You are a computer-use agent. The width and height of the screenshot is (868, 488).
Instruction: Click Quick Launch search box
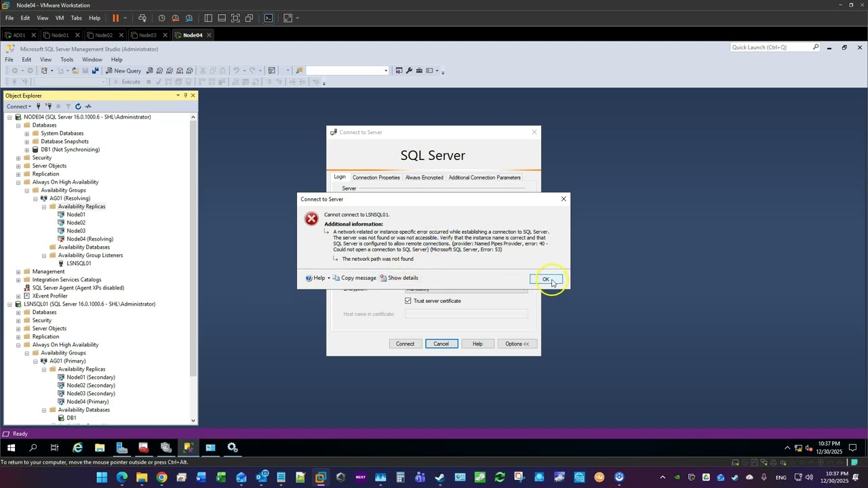(776, 47)
